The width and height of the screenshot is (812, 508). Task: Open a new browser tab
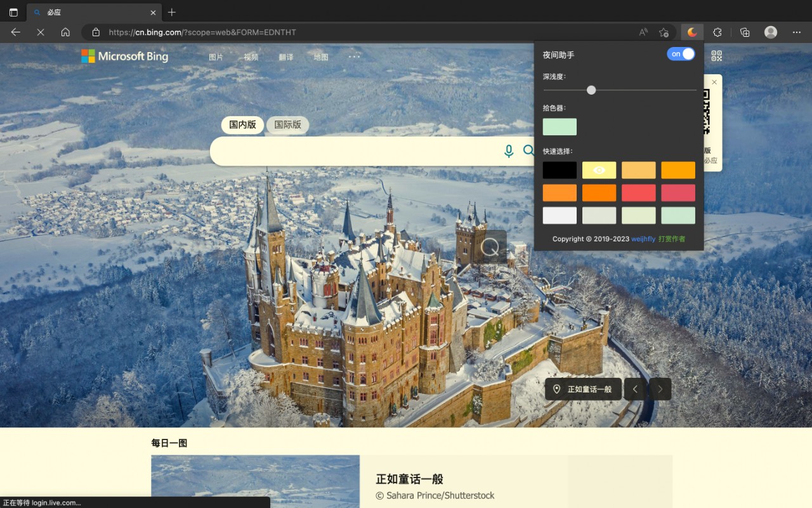(x=172, y=12)
